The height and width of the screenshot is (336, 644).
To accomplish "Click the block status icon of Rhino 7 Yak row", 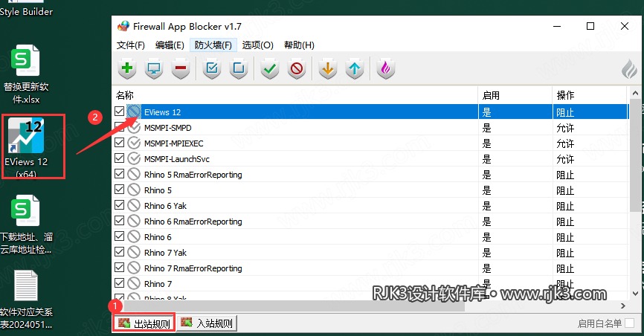I will pos(133,252).
